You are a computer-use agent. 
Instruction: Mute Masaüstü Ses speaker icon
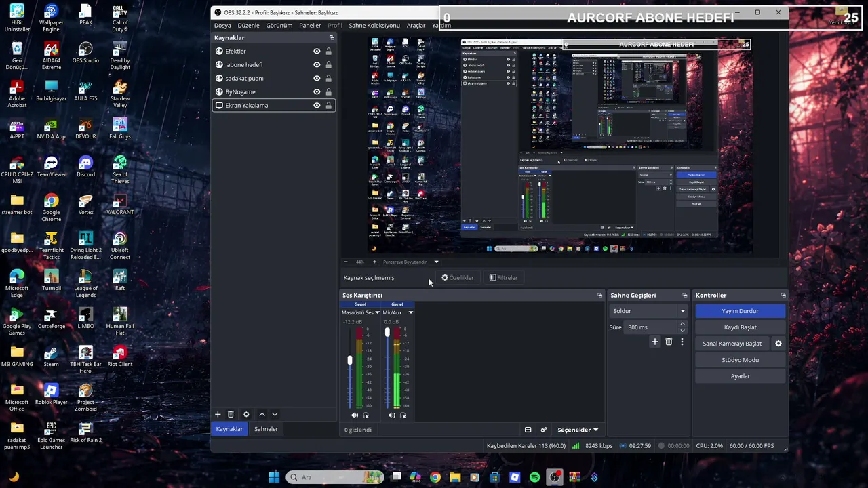tap(355, 415)
